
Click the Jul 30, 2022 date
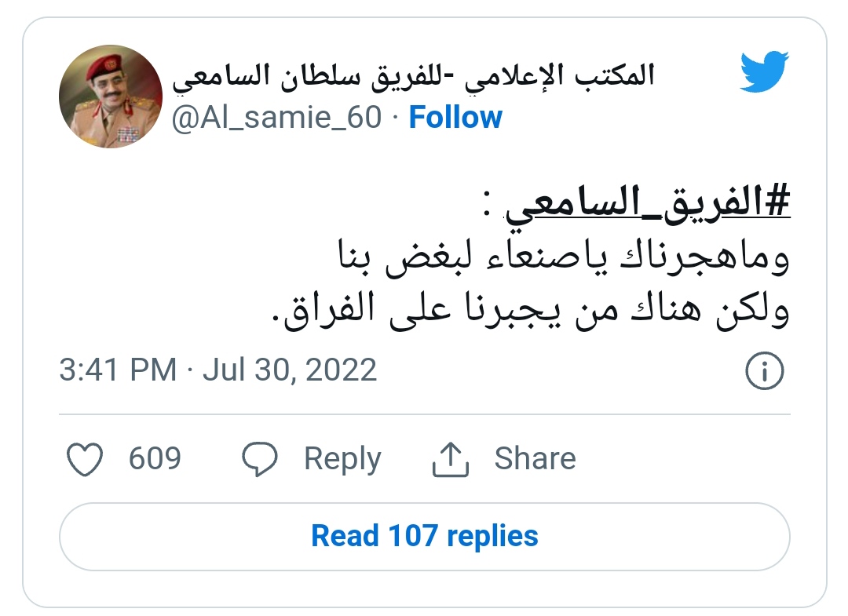[x=289, y=370]
